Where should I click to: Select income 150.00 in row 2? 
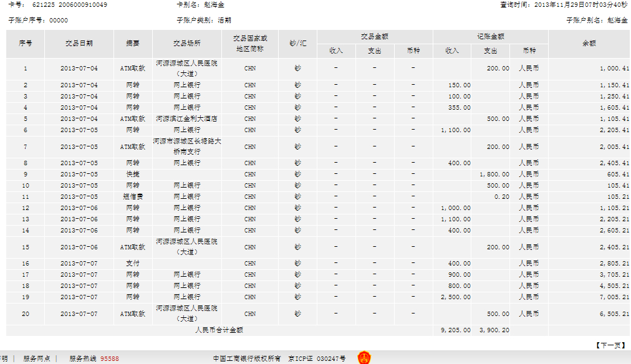[x=460, y=85]
